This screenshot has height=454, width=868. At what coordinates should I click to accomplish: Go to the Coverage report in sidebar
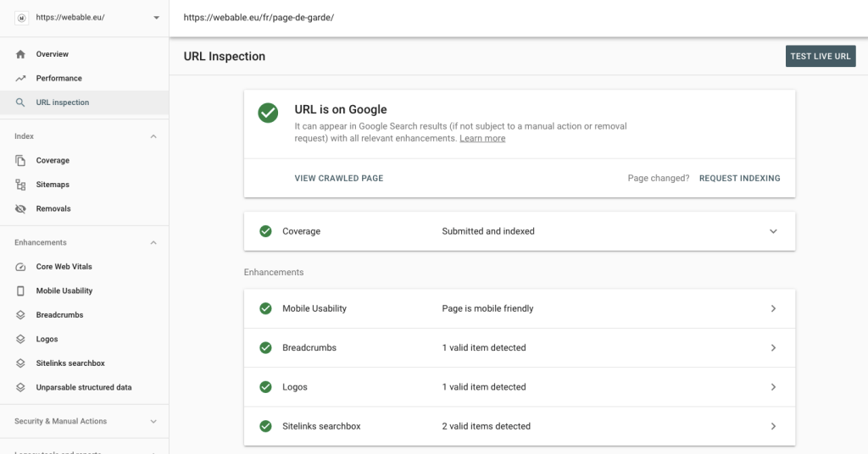tap(85, 160)
